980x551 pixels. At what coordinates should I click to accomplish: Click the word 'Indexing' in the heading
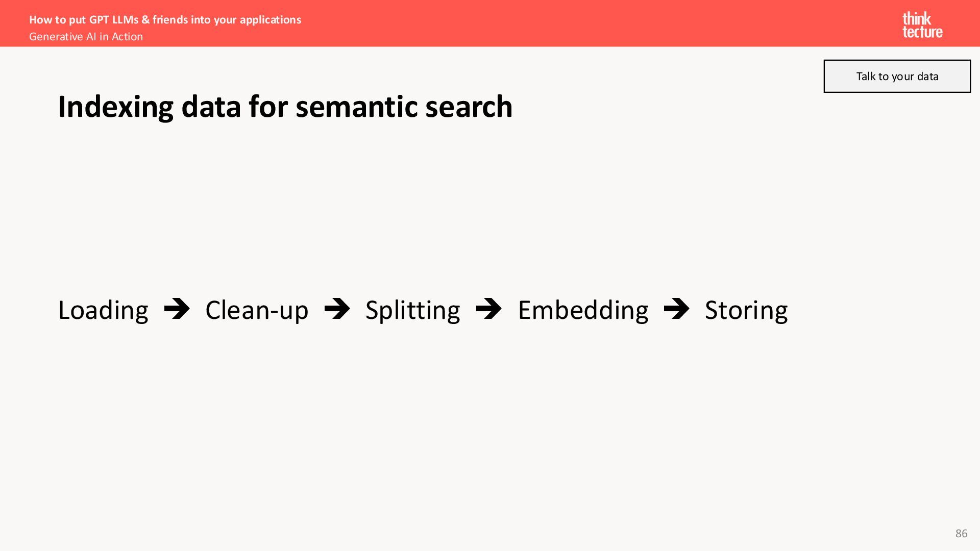click(x=116, y=107)
